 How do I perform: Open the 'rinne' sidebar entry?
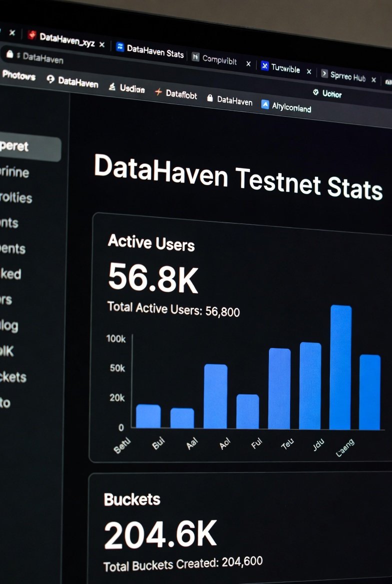click(14, 172)
